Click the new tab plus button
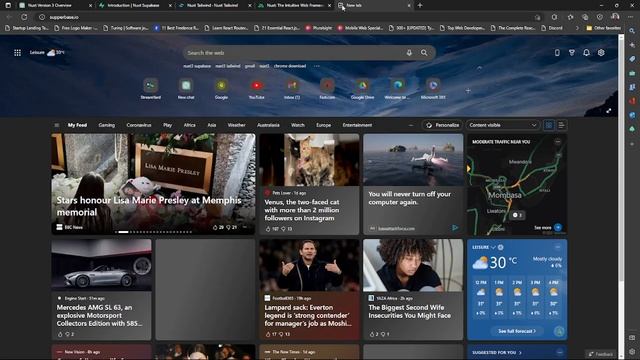The height and width of the screenshot is (360, 640). pyautogui.click(x=420, y=5)
